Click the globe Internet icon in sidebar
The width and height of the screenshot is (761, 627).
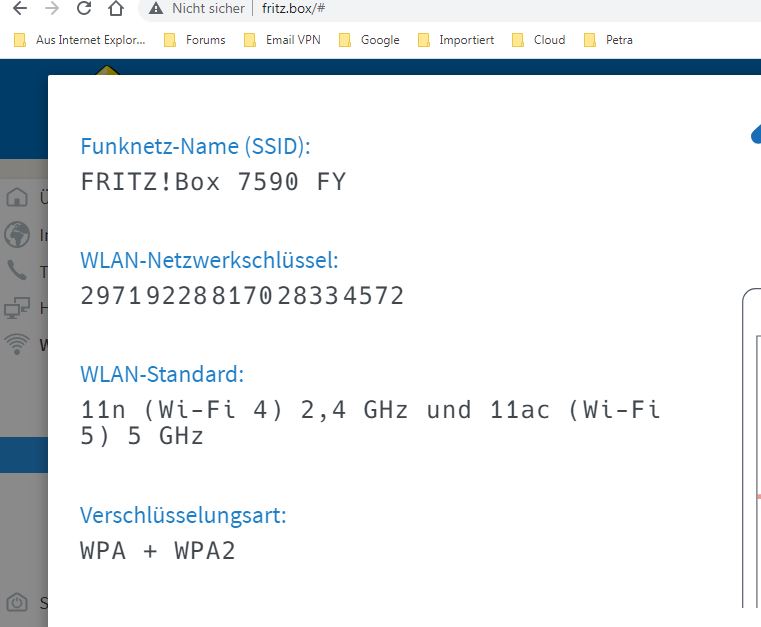point(17,234)
